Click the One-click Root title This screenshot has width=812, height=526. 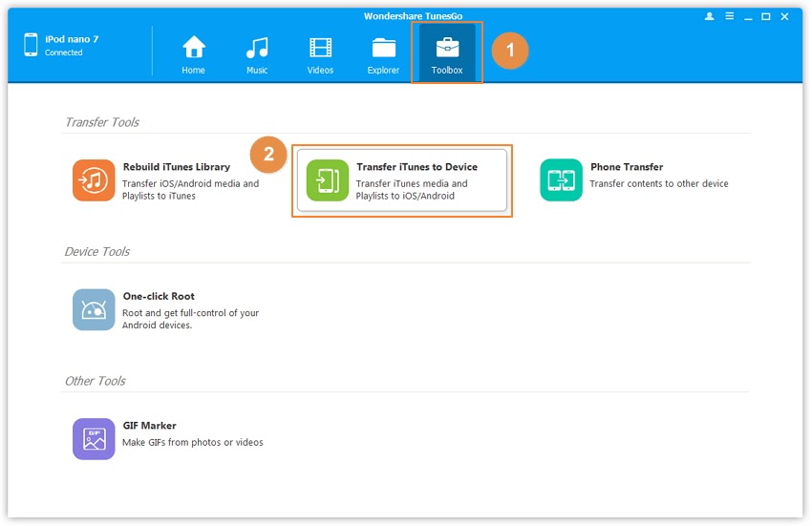coord(159,296)
